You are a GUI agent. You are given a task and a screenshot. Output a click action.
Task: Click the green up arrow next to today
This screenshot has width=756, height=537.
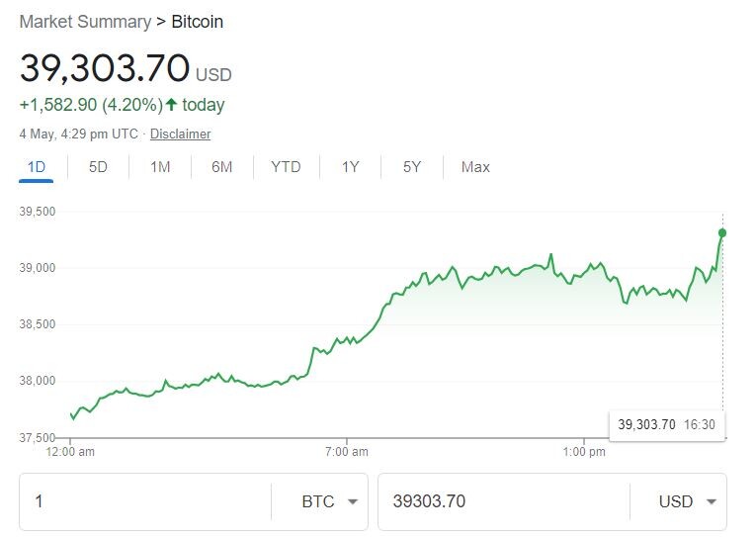click(x=171, y=104)
